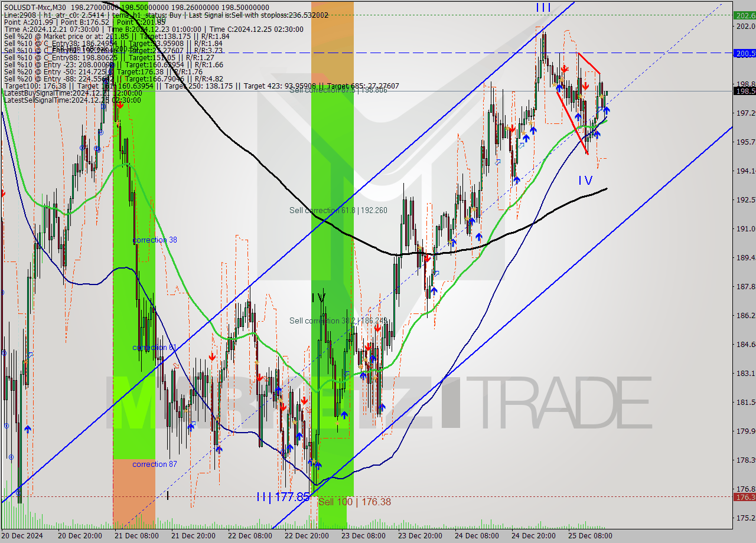Click the 184.6 price axis value
Viewport: 756px width, 543px height.
point(745,344)
